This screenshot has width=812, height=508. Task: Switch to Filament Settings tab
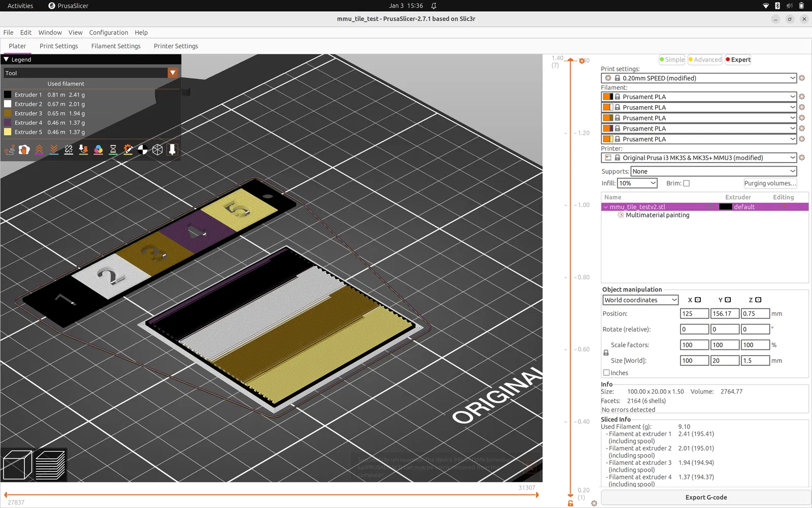tap(116, 46)
